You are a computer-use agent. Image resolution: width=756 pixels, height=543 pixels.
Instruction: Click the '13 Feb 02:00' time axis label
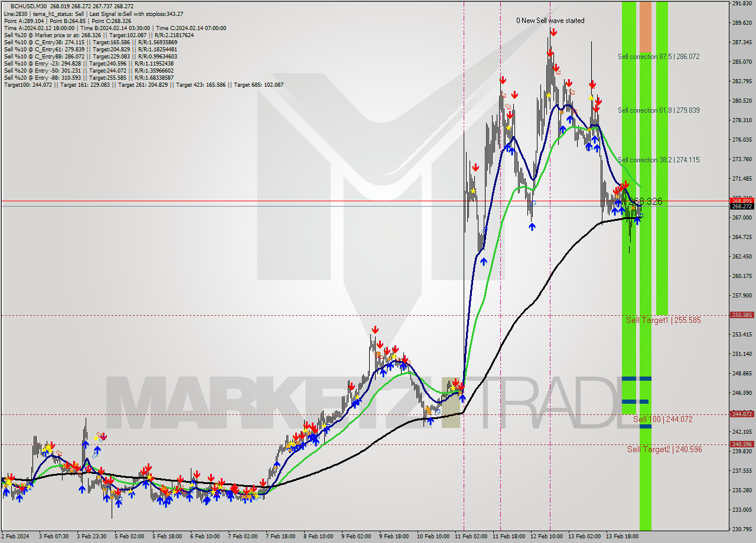point(584,537)
